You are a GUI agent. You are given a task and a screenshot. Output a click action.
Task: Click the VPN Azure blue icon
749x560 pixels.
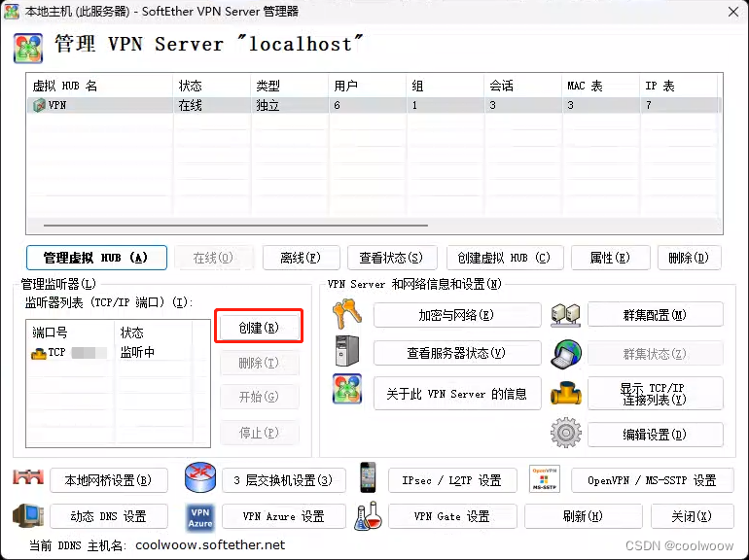pos(200,517)
